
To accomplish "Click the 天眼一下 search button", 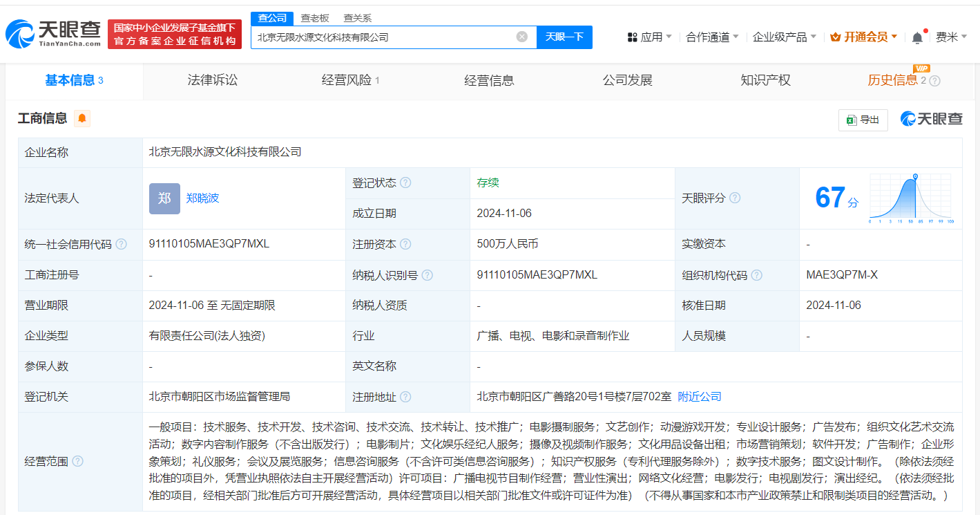I will (x=565, y=37).
